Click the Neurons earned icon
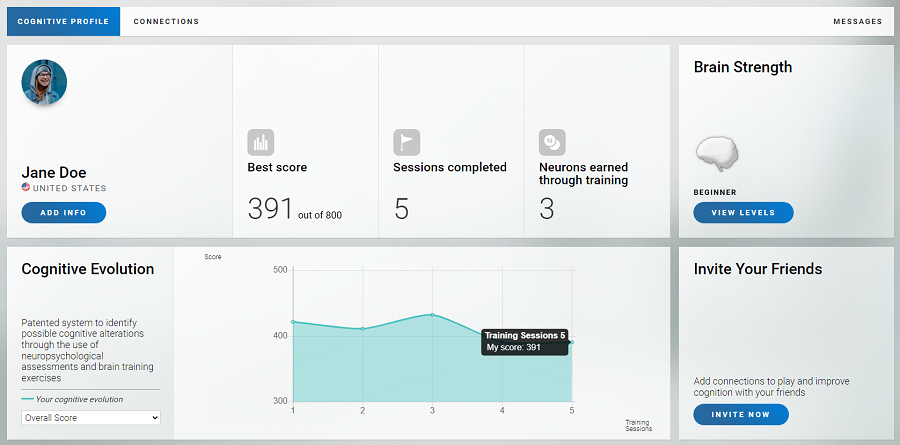Viewport: 900px width, 445px height. [x=552, y=142]
